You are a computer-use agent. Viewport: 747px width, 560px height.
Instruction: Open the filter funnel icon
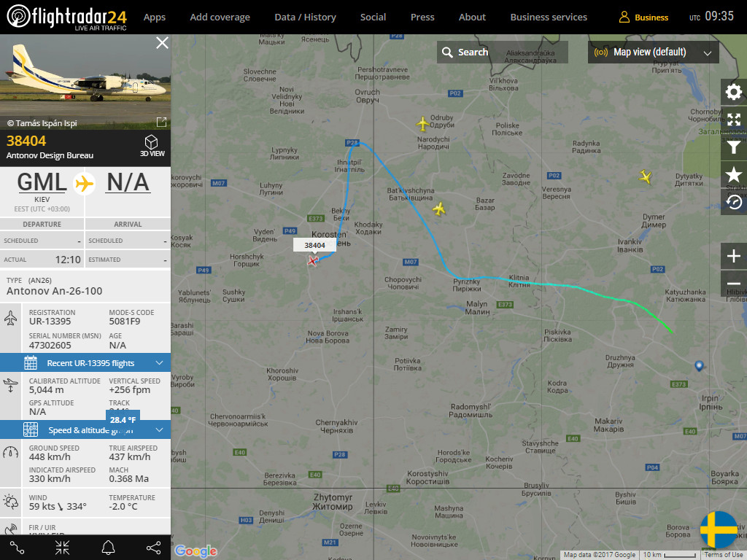(734, 147)
